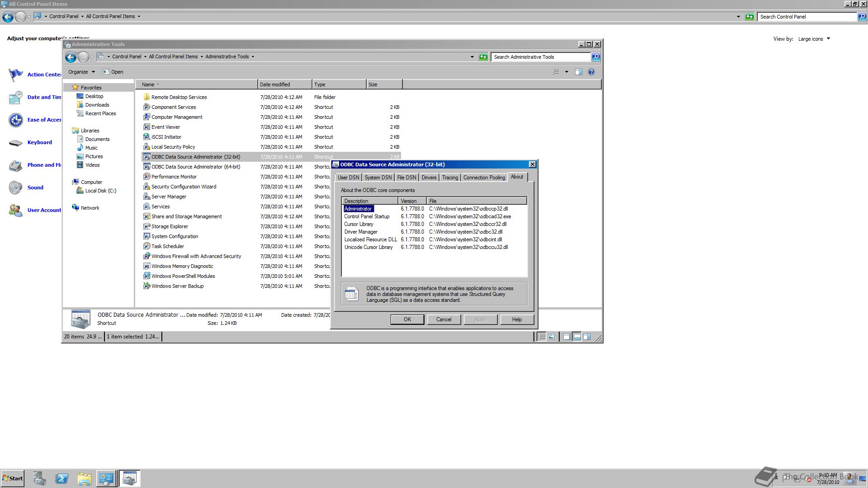Select the Services shortcut icon
Screen dimensions: 868x488
[x=146, y=206]
